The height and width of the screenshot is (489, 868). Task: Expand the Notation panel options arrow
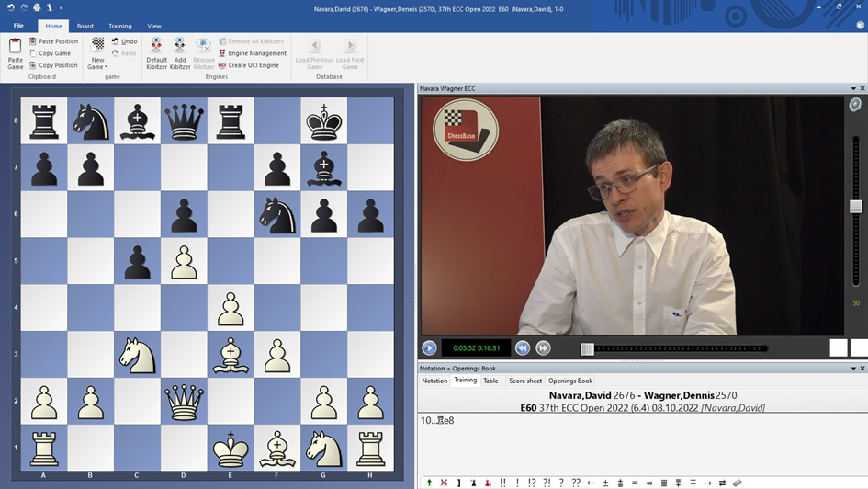(853, 369)
